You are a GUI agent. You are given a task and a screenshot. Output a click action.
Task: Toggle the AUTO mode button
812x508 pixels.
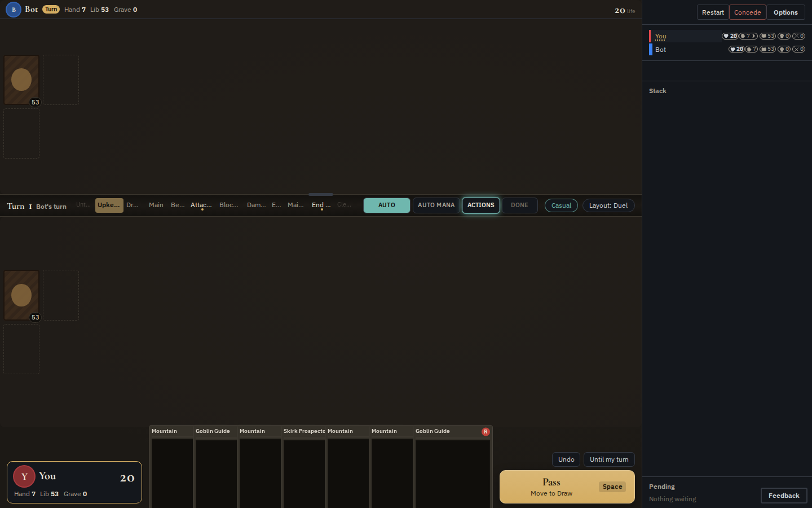point(387,205)
